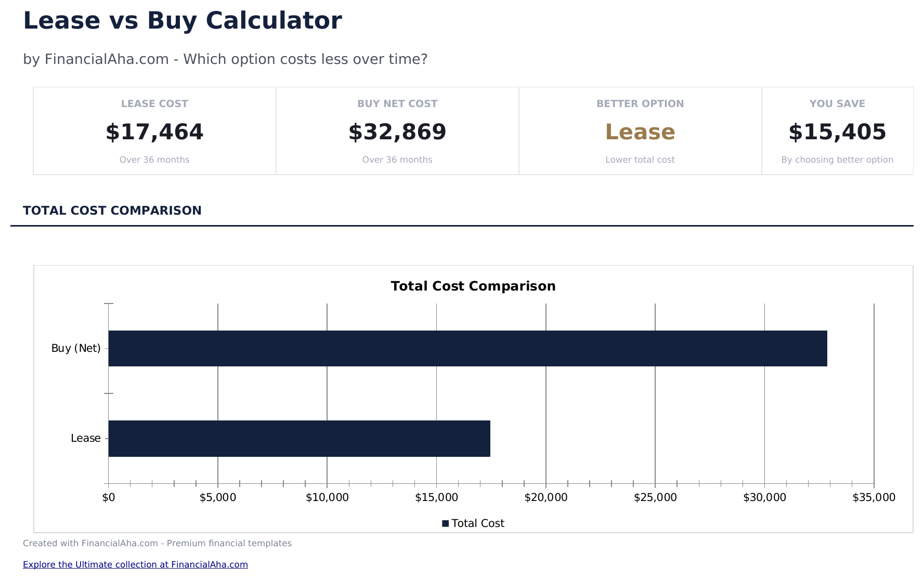Click the Buy (Net) axis label
Screen dimensions: 924x580
[x=76, y=348]
